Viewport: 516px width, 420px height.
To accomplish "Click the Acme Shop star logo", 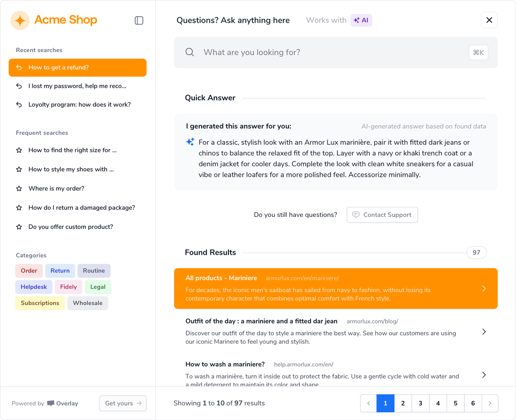I will point(20,21).
